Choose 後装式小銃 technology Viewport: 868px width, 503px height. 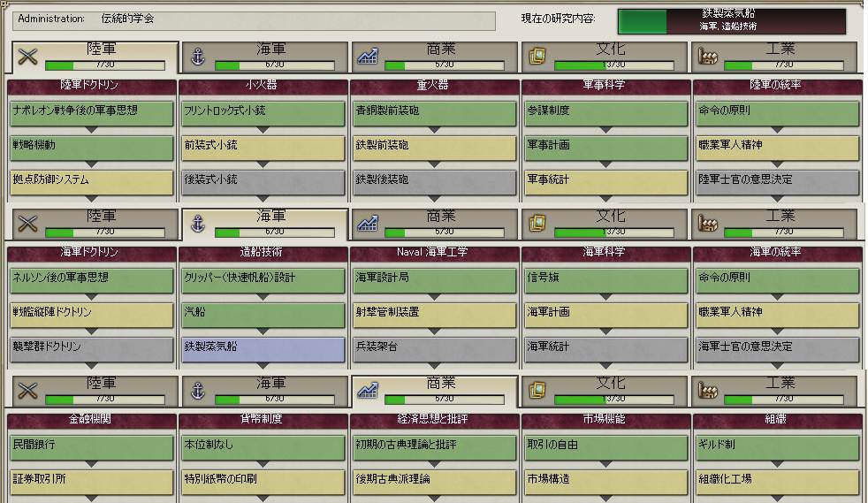[263, 179]
